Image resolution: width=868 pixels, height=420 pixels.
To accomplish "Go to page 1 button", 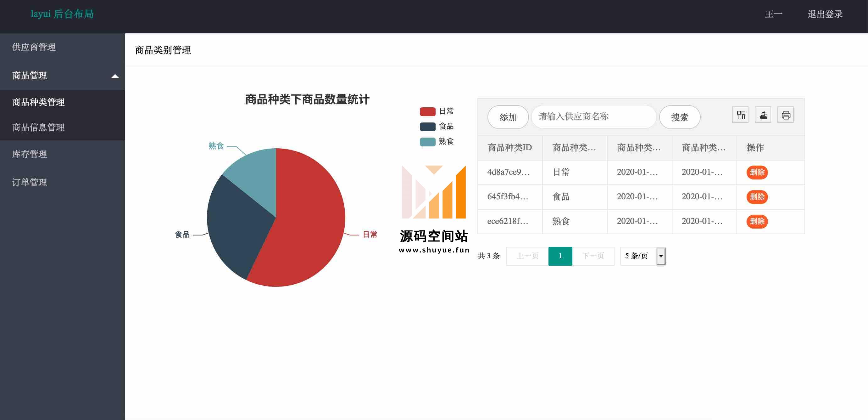I will (x=560, y=256).
